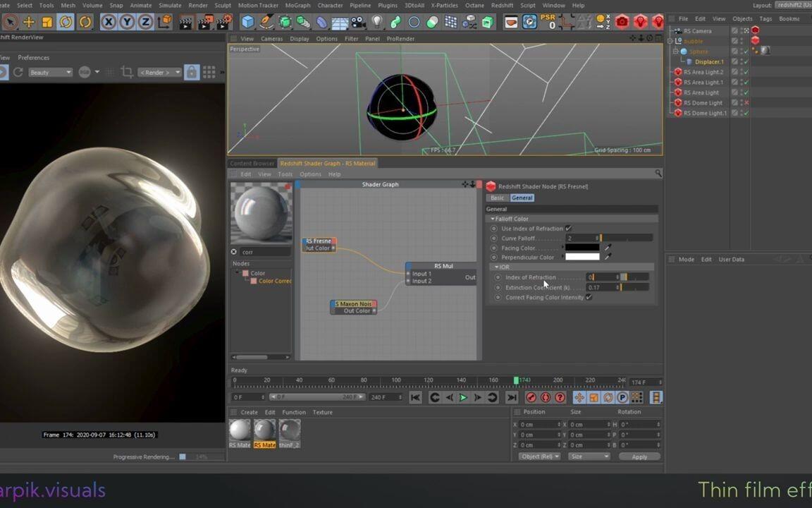Jump to the end of animation
This screenshot has height=508, width=812.
click(512, 398)
